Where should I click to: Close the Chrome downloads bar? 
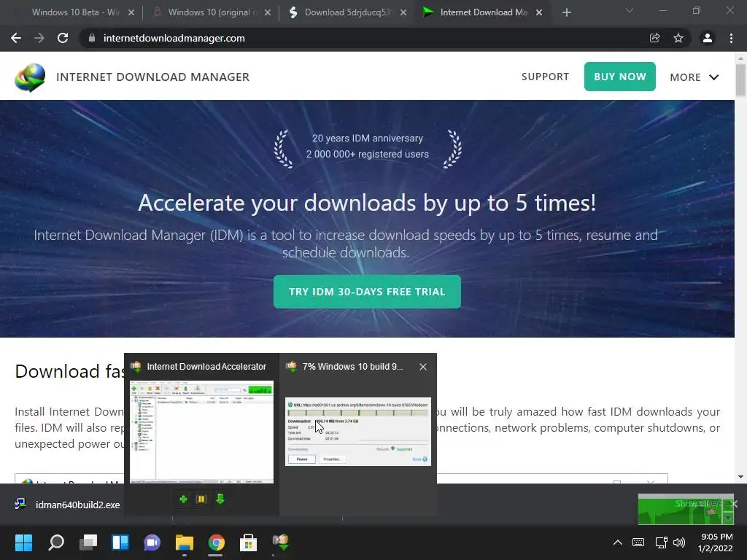(735, 504)
